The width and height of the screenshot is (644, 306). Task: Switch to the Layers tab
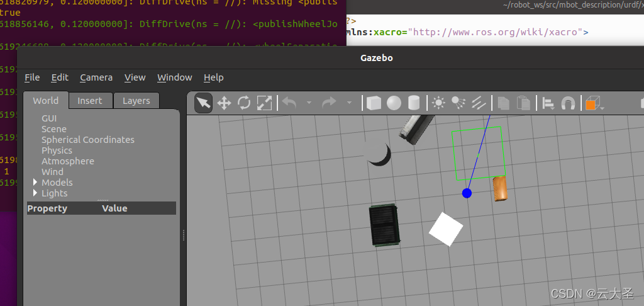[x=136, y=101]
